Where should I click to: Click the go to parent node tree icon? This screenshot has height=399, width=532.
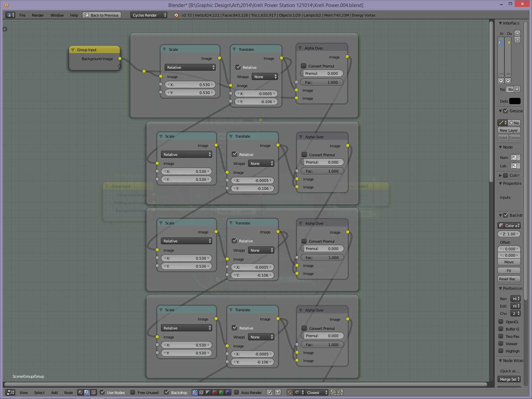[x=278, y=392]
